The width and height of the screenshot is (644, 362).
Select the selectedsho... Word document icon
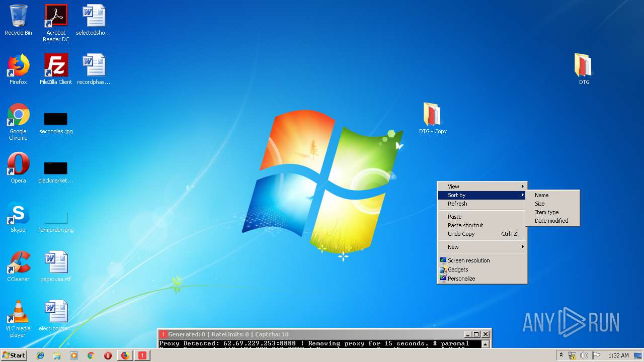click(x=94, y=20)
